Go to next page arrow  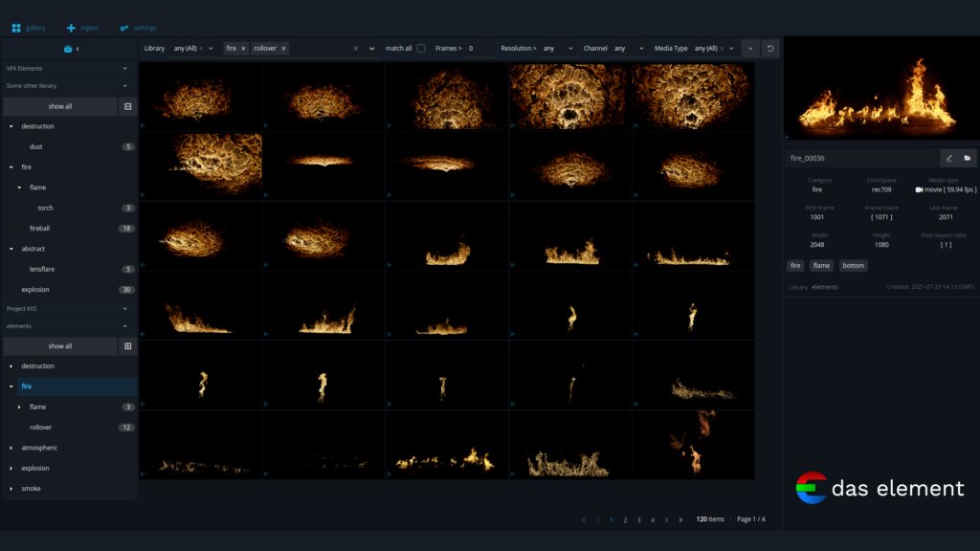tap(666, 519)
